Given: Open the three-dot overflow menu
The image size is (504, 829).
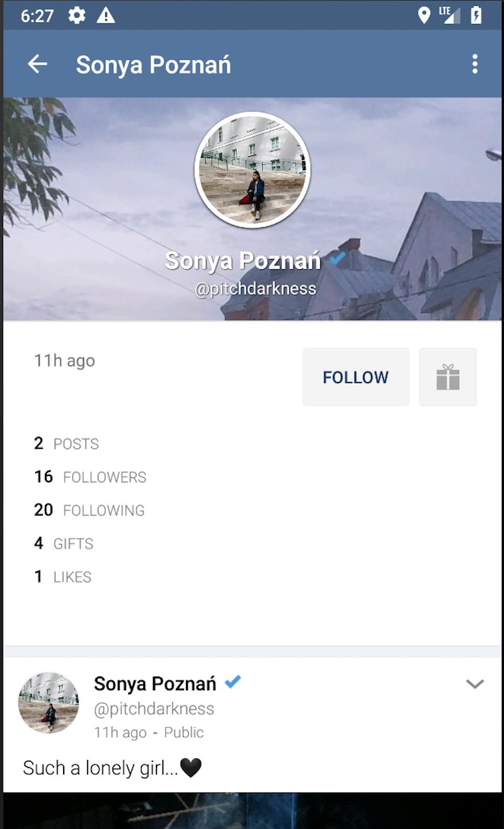Looking at the screenshot, I should (x=475, y=64).
